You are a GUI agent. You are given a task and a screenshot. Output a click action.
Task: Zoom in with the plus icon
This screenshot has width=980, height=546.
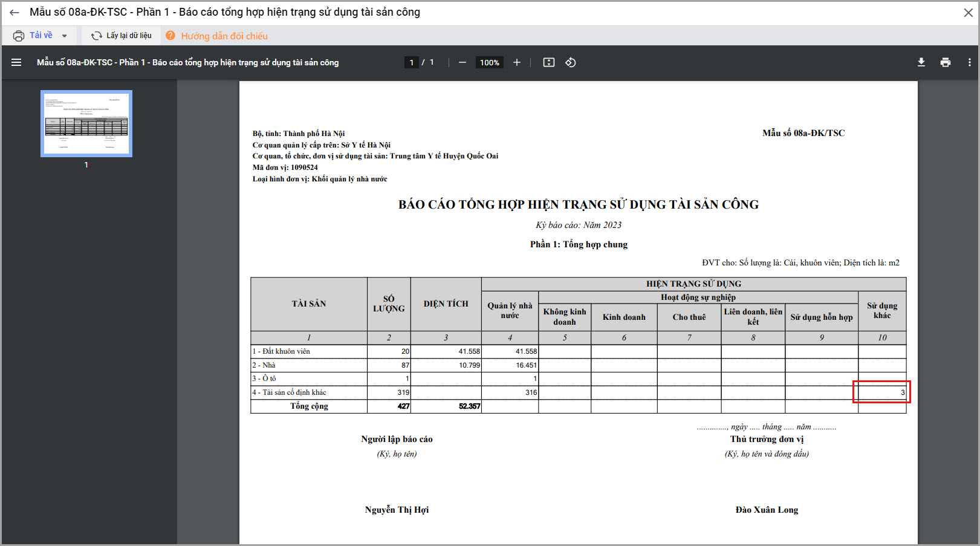point(517,62)
